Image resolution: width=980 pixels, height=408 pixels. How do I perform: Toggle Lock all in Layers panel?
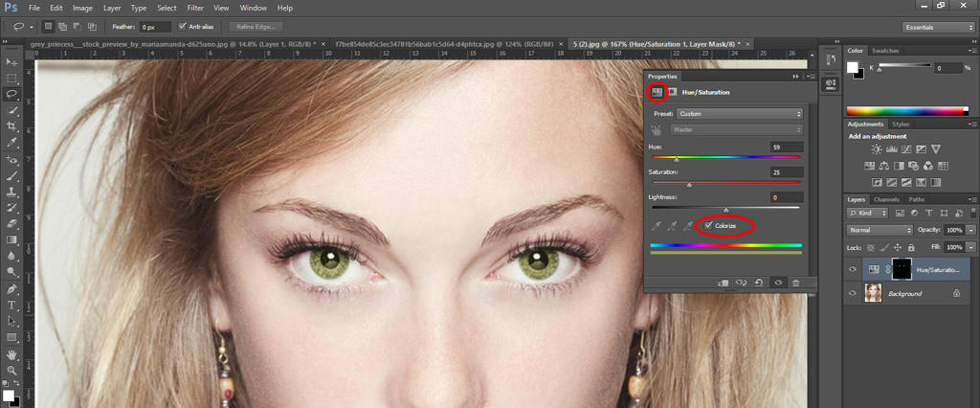click(x=911, y=248)
